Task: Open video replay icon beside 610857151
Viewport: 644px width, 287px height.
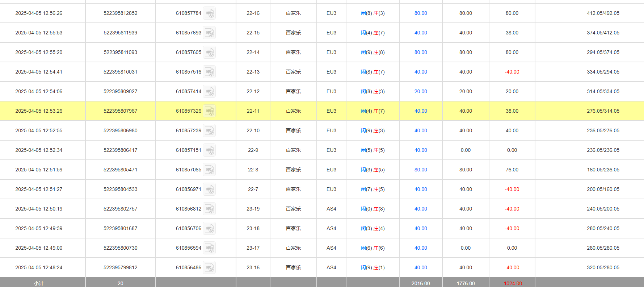Action: (x=209, y=150)
